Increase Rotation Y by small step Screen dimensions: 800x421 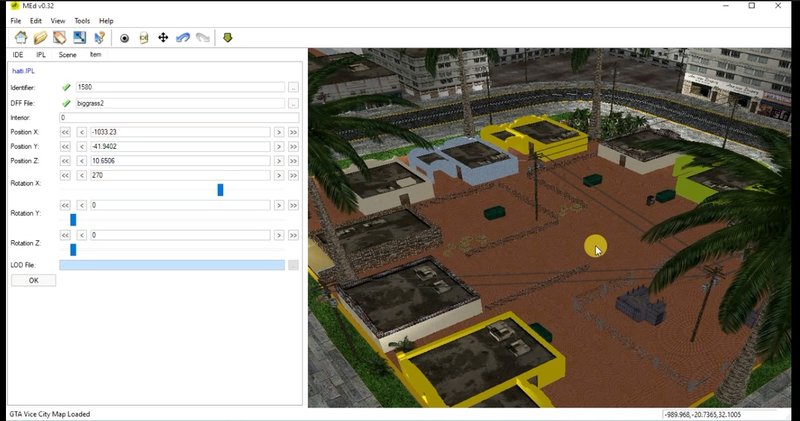279,205
